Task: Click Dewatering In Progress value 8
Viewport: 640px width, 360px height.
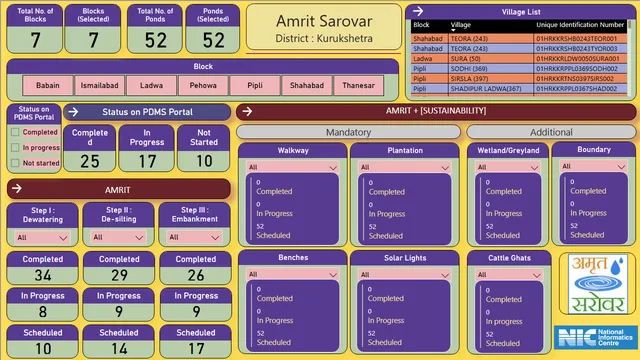Action: [x=43, y=312]
